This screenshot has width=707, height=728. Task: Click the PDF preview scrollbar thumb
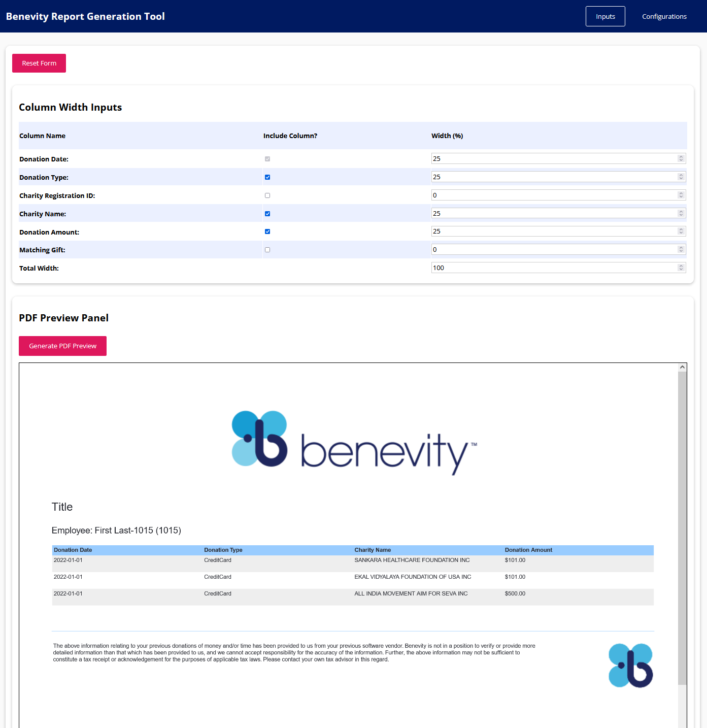click(682, 528)
